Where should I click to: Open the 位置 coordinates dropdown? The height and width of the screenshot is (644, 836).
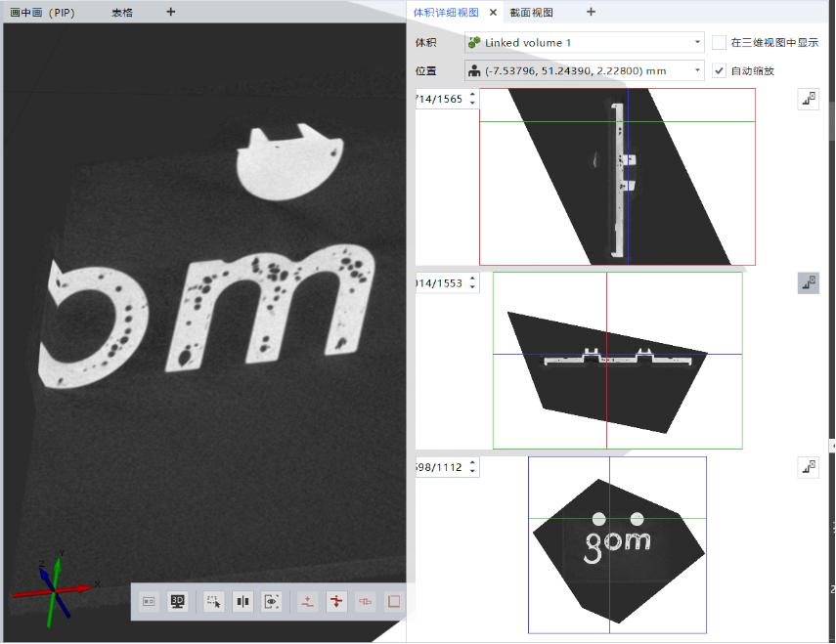coord(585,70)
